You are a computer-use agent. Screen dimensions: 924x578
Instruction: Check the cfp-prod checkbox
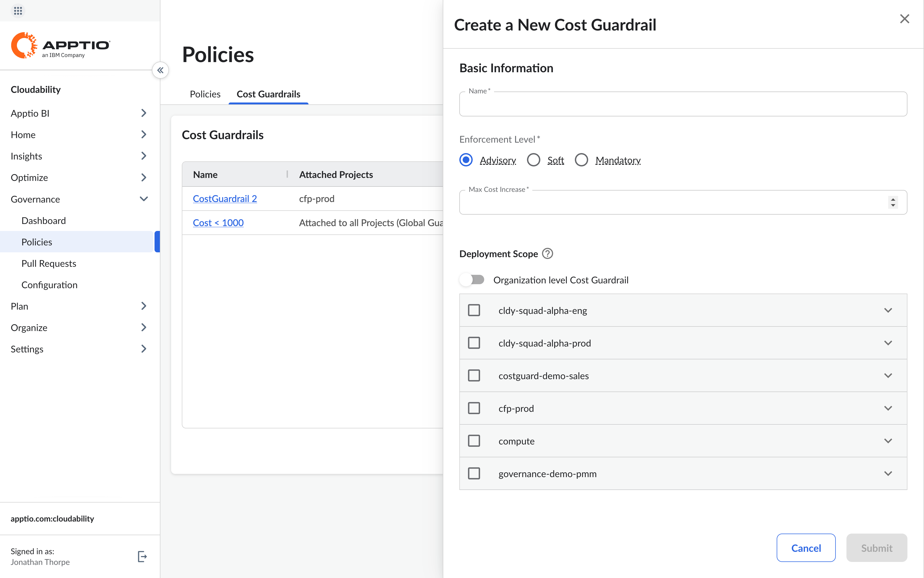coord(474,408)
